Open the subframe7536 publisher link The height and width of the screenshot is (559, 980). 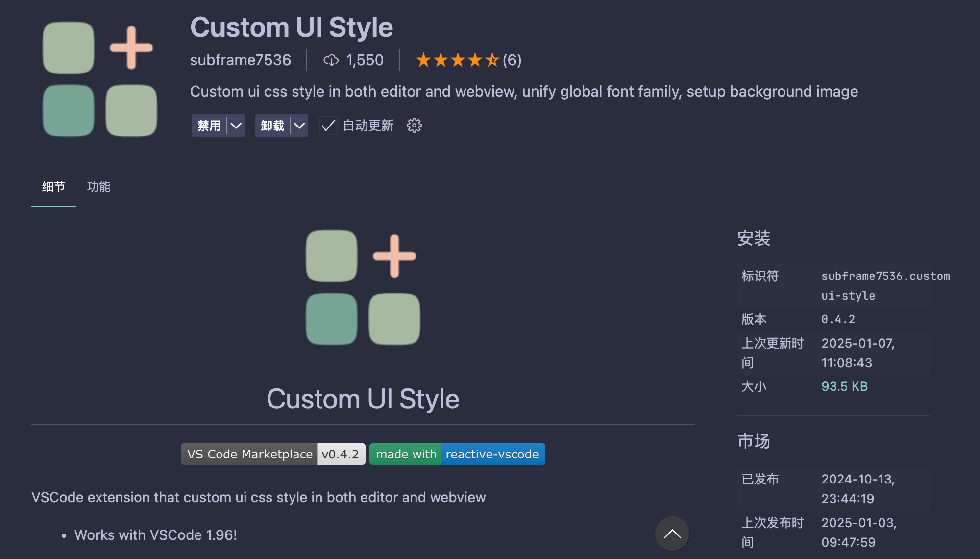(240, 60)
